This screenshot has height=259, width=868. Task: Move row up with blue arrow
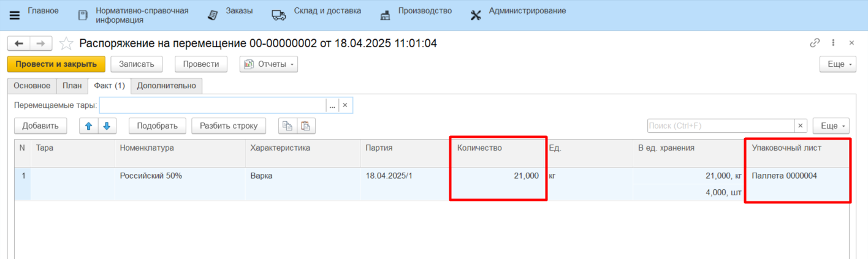88,126
